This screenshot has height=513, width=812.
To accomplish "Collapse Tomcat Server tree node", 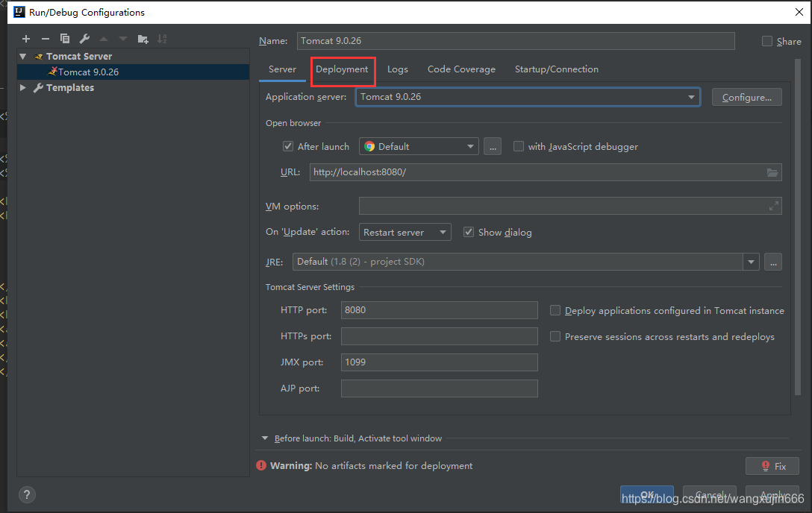I will [23, 56].
